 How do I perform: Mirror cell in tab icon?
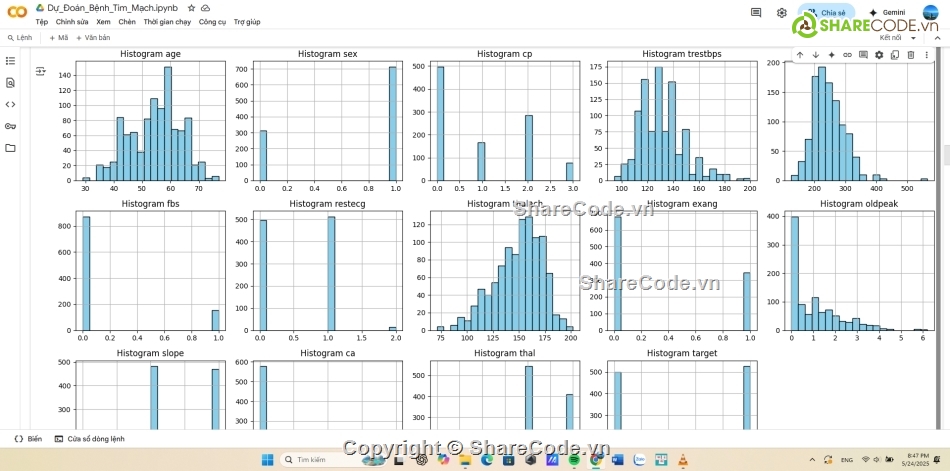point(895,55)
